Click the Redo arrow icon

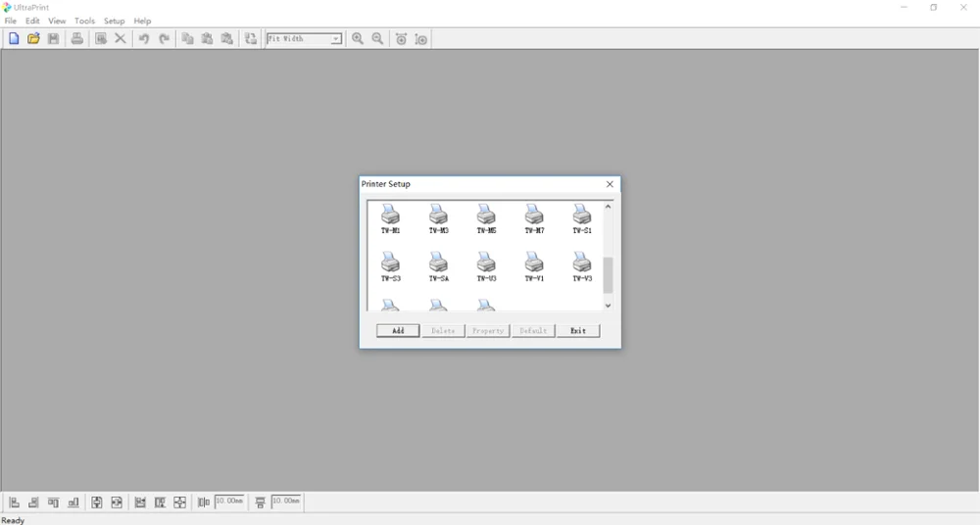click(164, 39)
